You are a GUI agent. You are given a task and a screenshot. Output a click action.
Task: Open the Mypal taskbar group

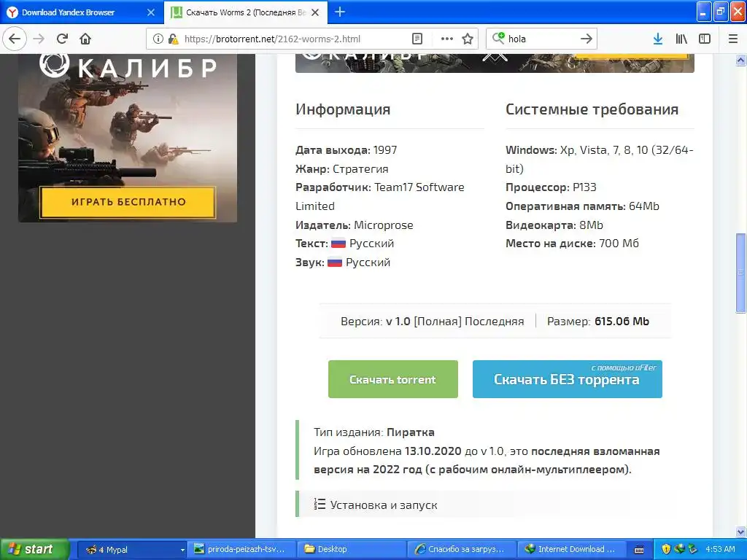(x=131, y=549)
